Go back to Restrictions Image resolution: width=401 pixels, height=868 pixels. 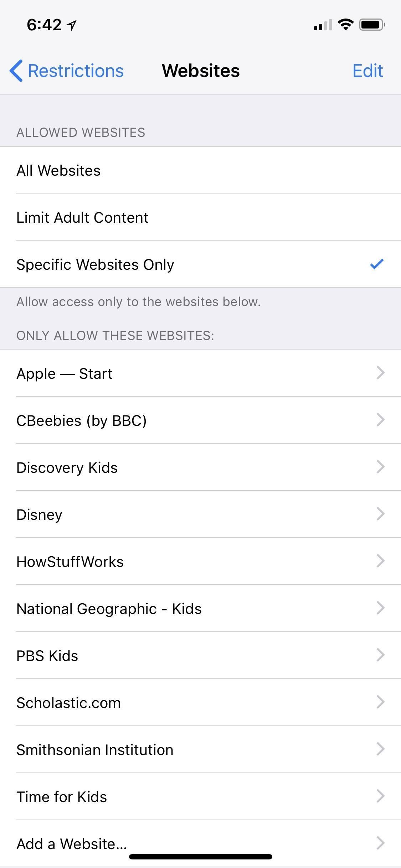(75, 71)
